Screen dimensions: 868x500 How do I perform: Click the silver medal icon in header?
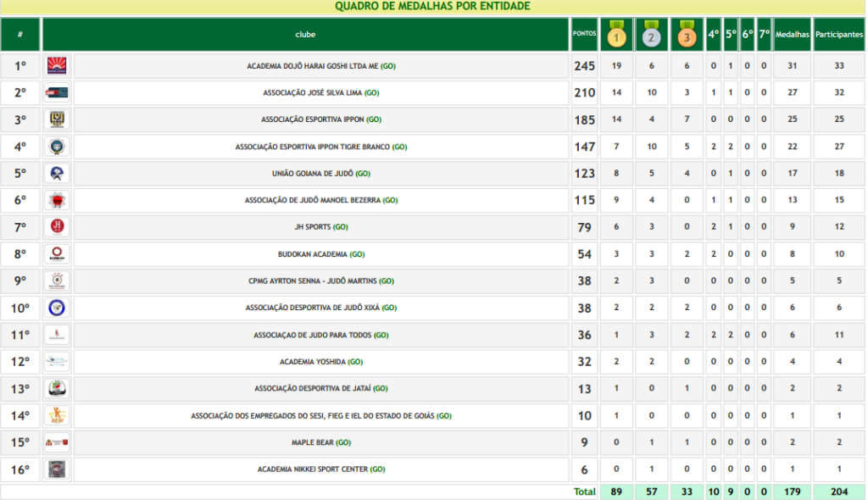tap(651, 36)
